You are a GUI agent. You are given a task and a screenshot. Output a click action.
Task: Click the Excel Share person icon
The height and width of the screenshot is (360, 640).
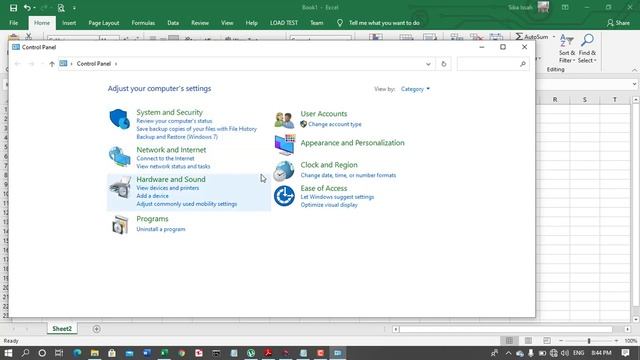point(610,23)
